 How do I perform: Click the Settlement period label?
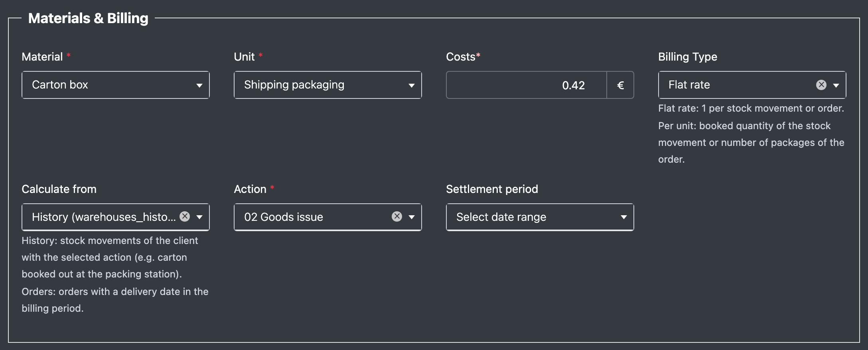click(x=492, y=189)
